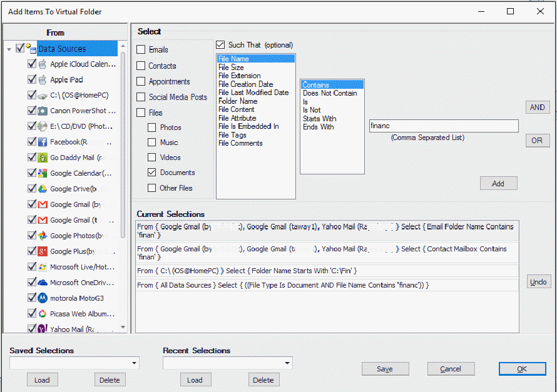Toggle the Emails checkbox
The image size is (557, 392).
[x=141, y=49]
